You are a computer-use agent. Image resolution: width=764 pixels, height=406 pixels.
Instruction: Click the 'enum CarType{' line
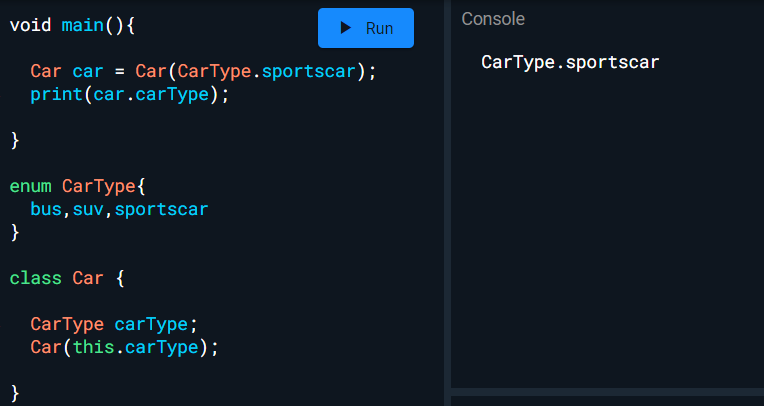point(77,186)
